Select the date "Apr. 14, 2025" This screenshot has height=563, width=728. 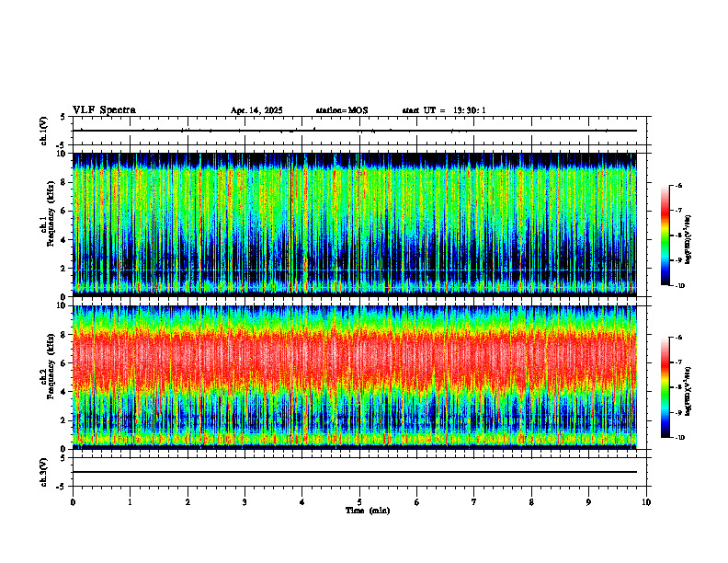[256, 110]
